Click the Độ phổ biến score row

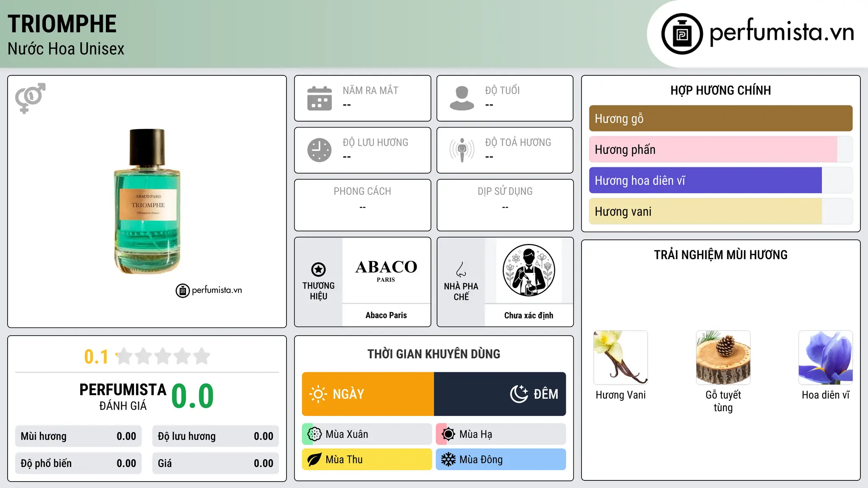coord(78,463)
